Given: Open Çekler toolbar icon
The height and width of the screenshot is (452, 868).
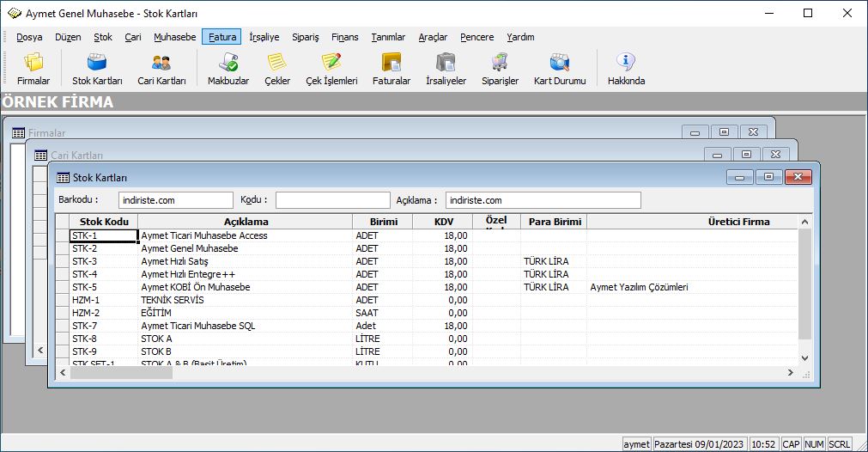Looking at the screenshot, I should coord(276,70).
